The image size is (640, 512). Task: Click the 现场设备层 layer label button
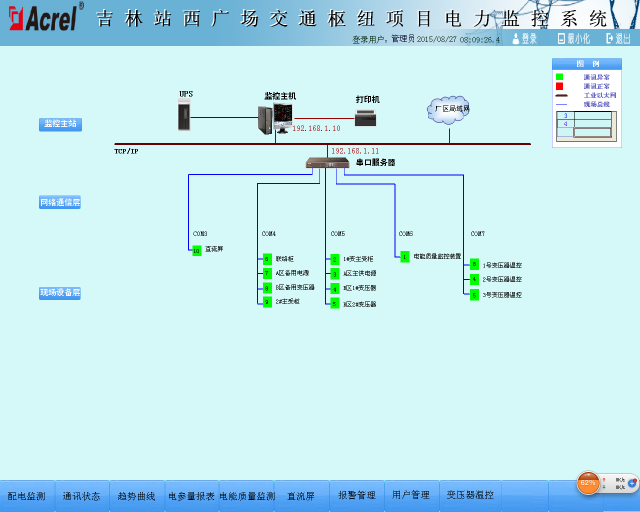point(60,293)
